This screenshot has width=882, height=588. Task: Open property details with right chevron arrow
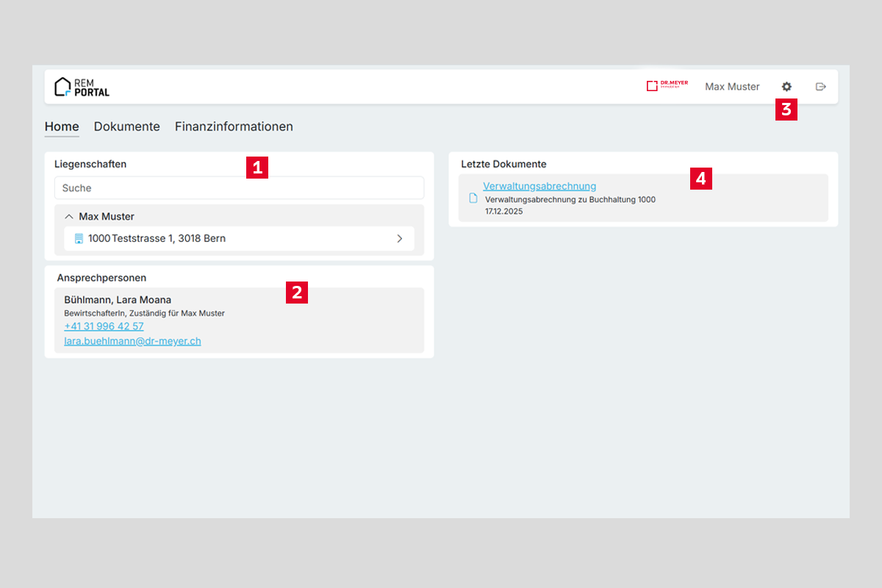[x=400, y=239]
